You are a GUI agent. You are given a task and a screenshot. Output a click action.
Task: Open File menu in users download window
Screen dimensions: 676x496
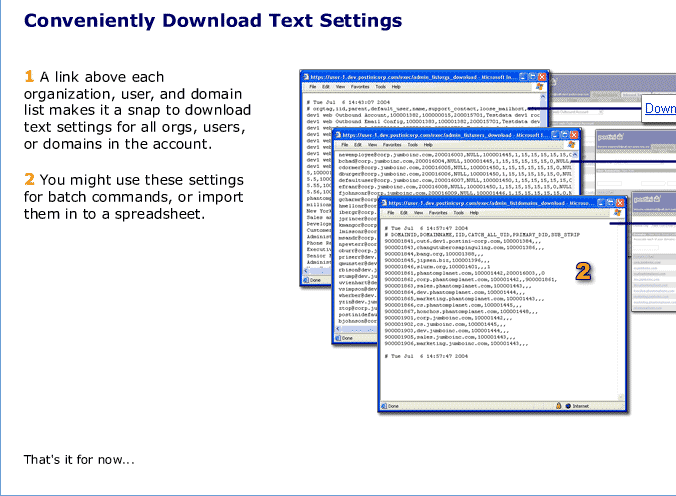[344, 145]
